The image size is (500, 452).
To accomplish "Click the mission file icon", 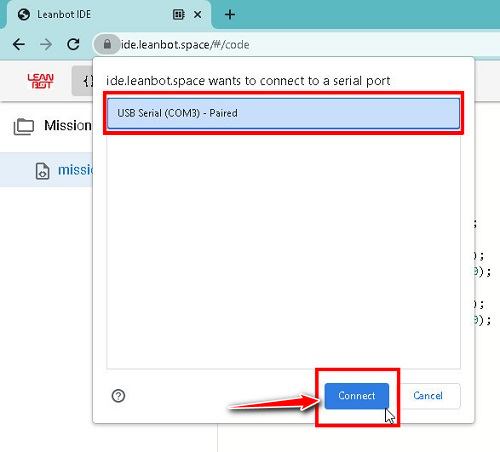I will point(42,171).
